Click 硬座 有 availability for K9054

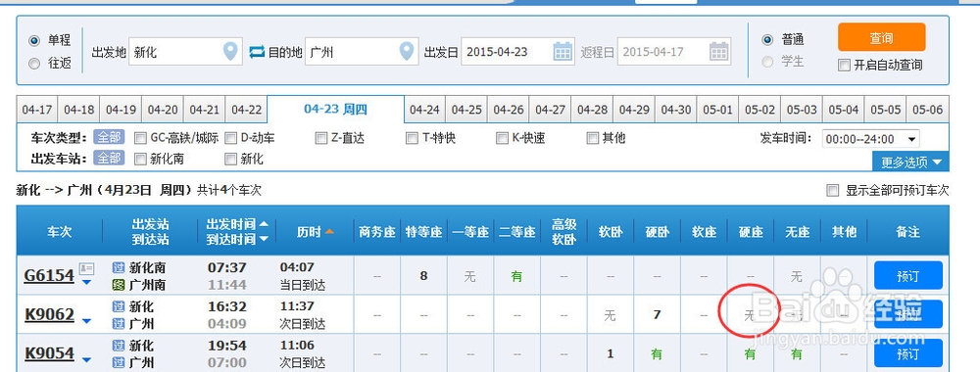point(750,354)
